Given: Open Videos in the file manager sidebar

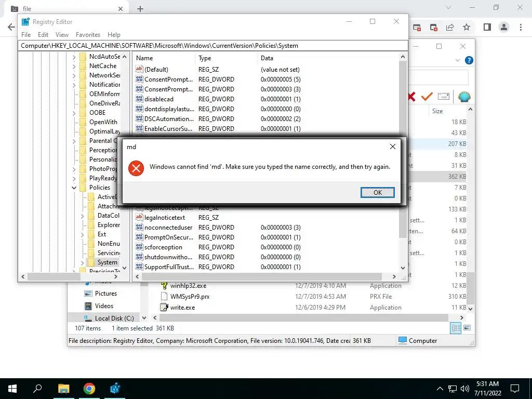Looking at the screenshot, I should pos(104,305).
